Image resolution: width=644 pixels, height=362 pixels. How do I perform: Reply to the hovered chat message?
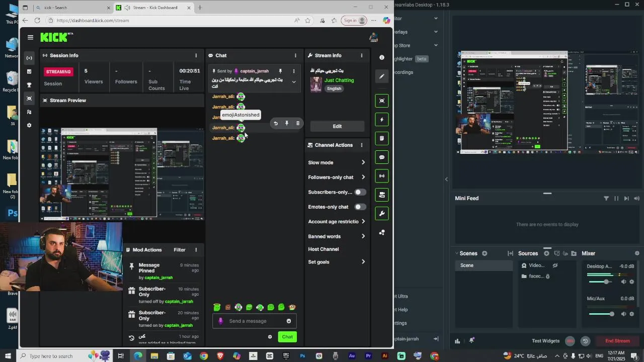pyautogui.click(x=276, y=123)
